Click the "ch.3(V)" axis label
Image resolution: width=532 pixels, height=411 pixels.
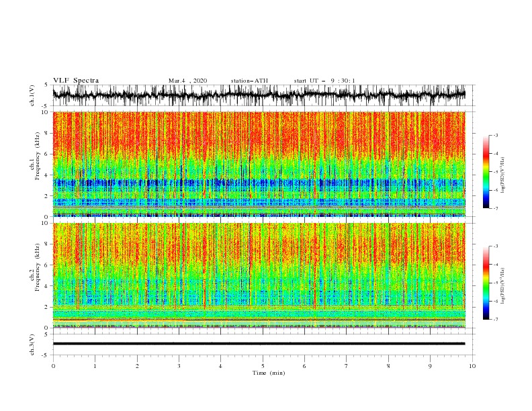(32, 345)
